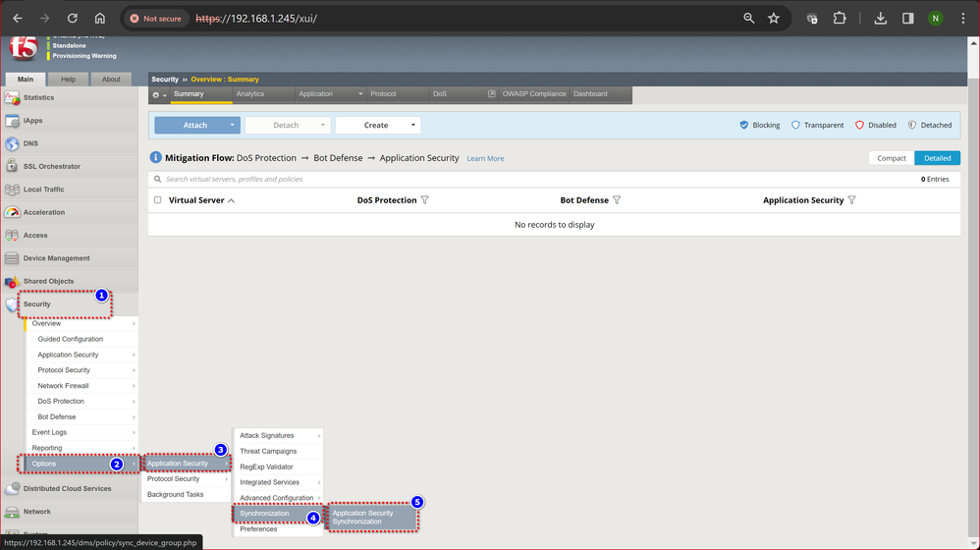
Task: Click the Security shield icon
Action: [12, 304]
